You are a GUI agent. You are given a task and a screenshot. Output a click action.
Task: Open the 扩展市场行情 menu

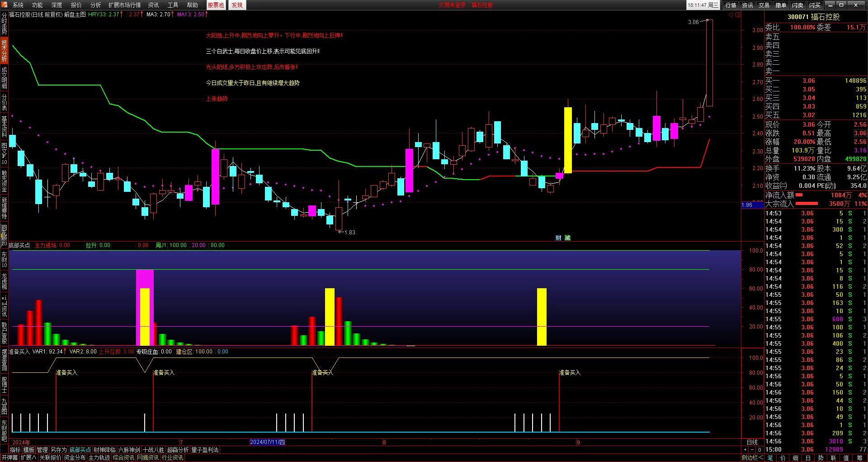(x=125, y=5)
